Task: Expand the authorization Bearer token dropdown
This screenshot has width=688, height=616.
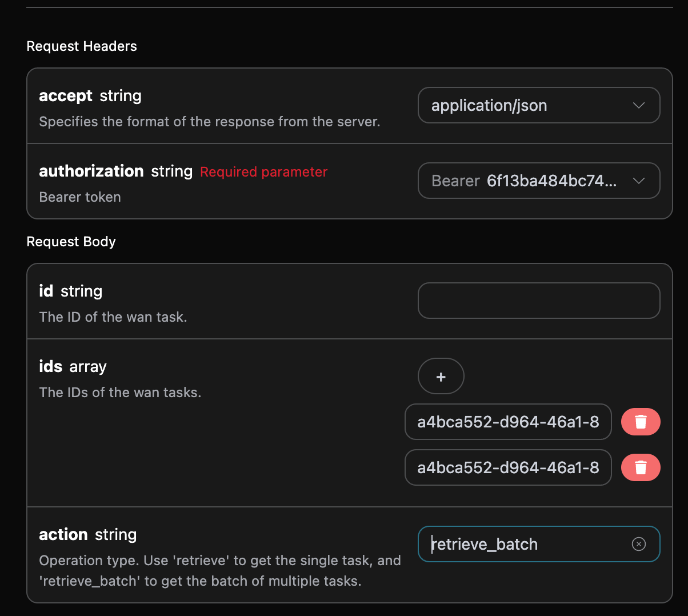Action: click(538, 181)
